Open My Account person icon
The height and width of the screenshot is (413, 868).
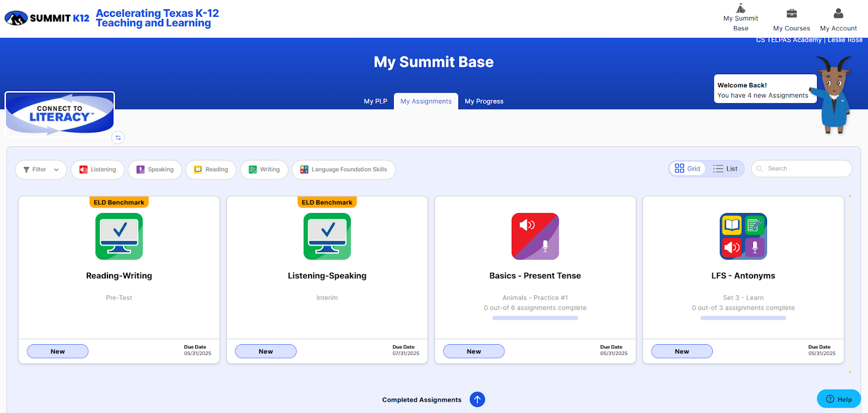[838, 13]
